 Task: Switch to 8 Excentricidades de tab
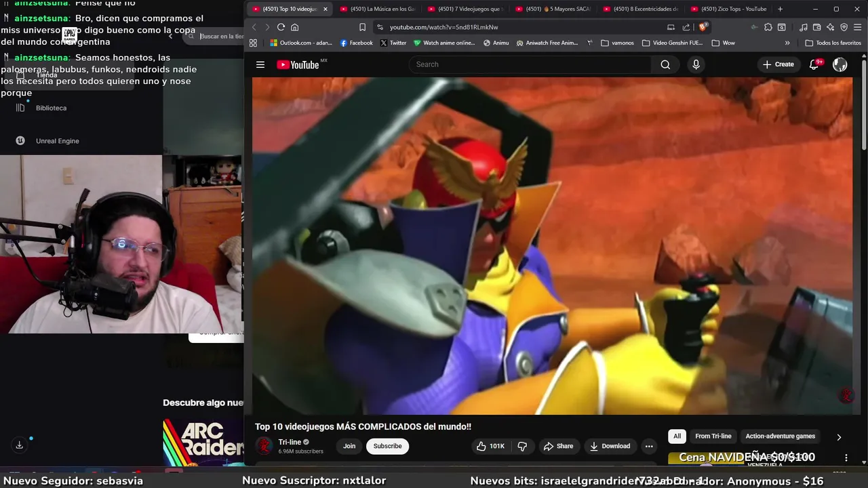641,9
